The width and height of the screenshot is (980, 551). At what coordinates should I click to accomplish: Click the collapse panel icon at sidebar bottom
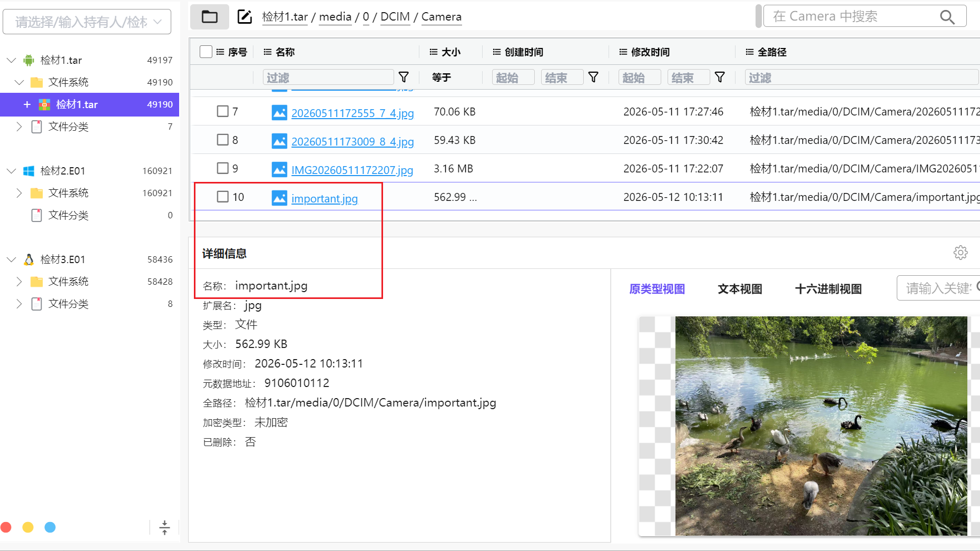coord(164,527)
